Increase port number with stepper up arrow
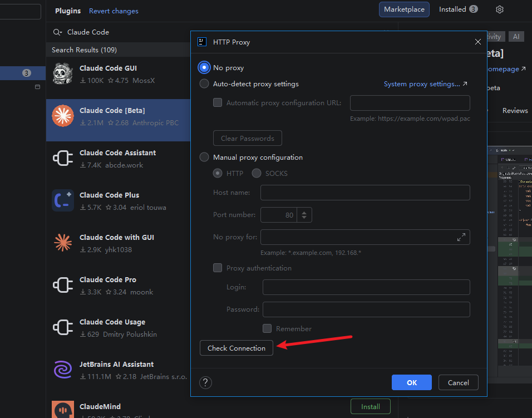 click(x=304, y=213)
